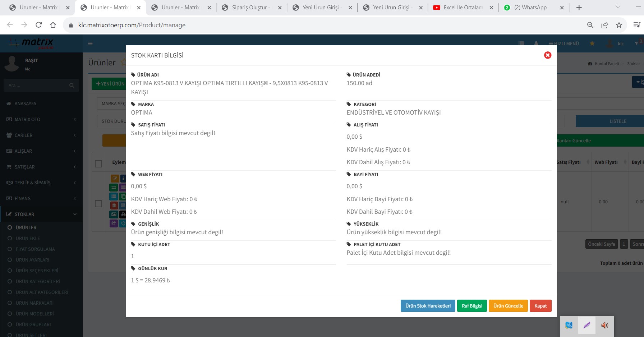Click the volume speaker tray icon

(x=604, y=325)
